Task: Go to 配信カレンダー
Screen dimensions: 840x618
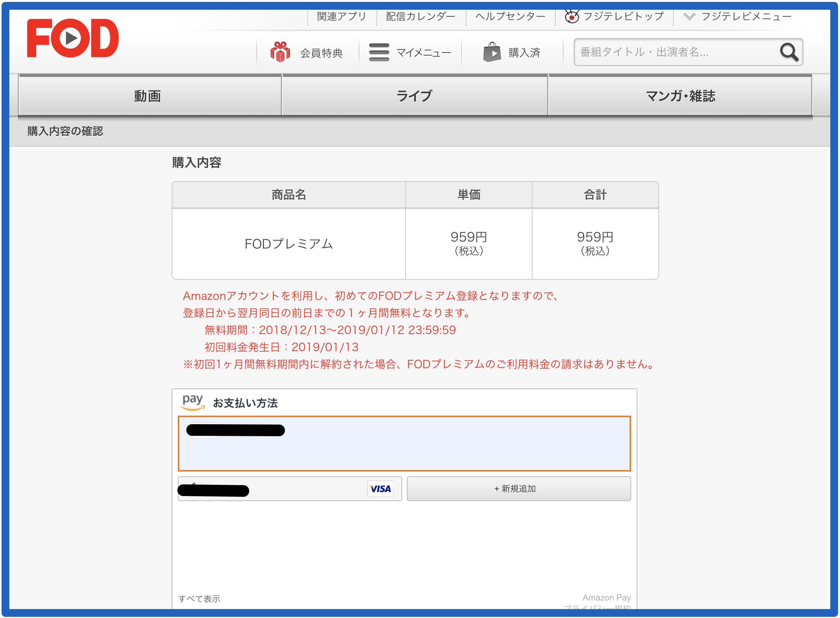Action: [420, 17]
